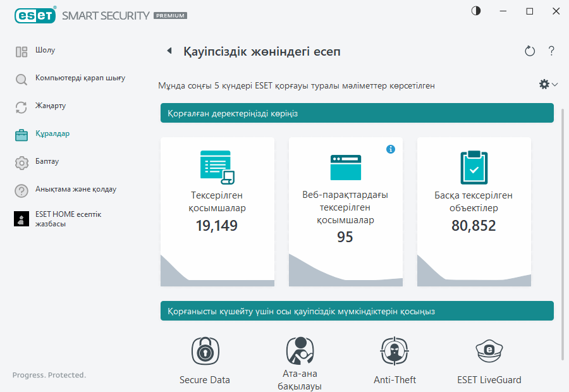The width and height of the screenshot is (569, 392).
Task: Open the ESET HOME есептік жазбасы account
Action: point(21,219)
